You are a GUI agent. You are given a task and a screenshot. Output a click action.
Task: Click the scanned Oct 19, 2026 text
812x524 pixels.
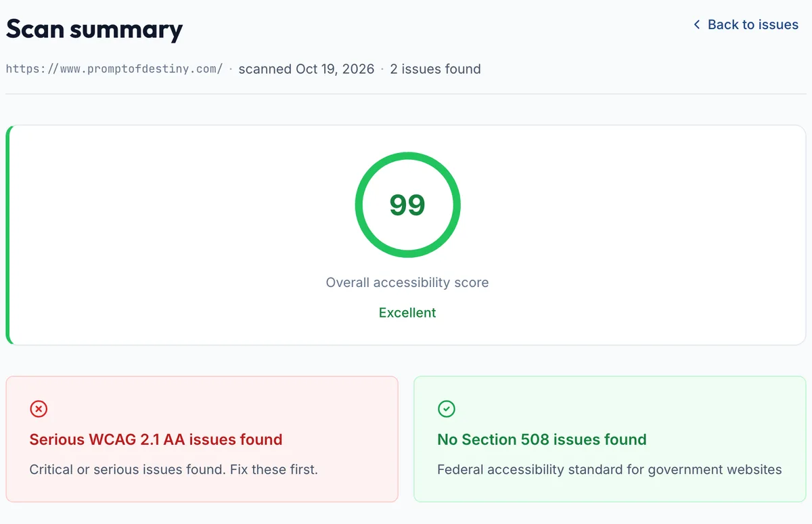307,69
